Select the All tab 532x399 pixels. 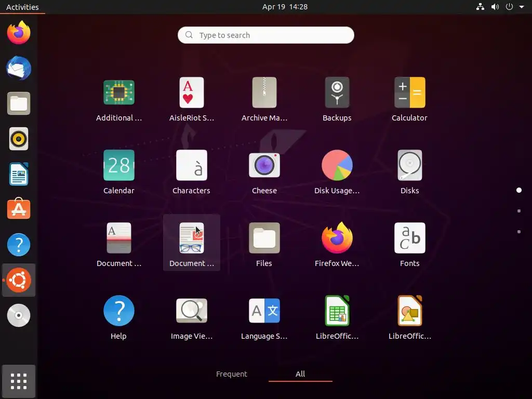pos(300,374)
